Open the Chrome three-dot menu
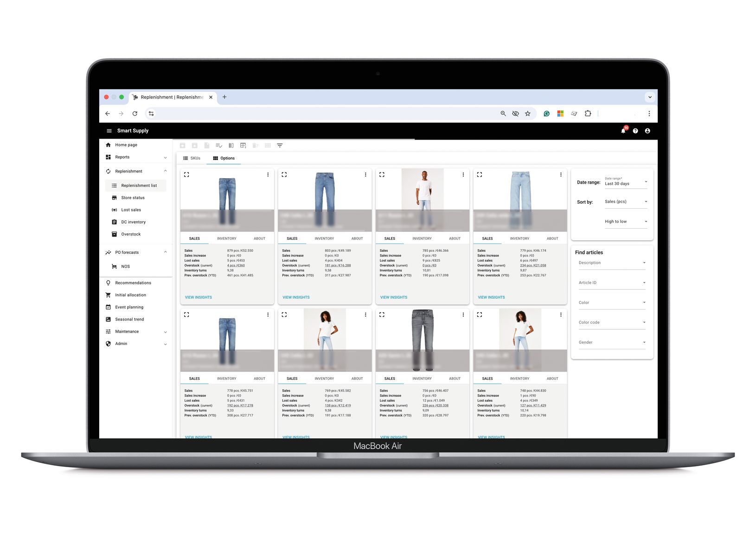The width and height of the screenshot is (756, 539). click(649, 114)
